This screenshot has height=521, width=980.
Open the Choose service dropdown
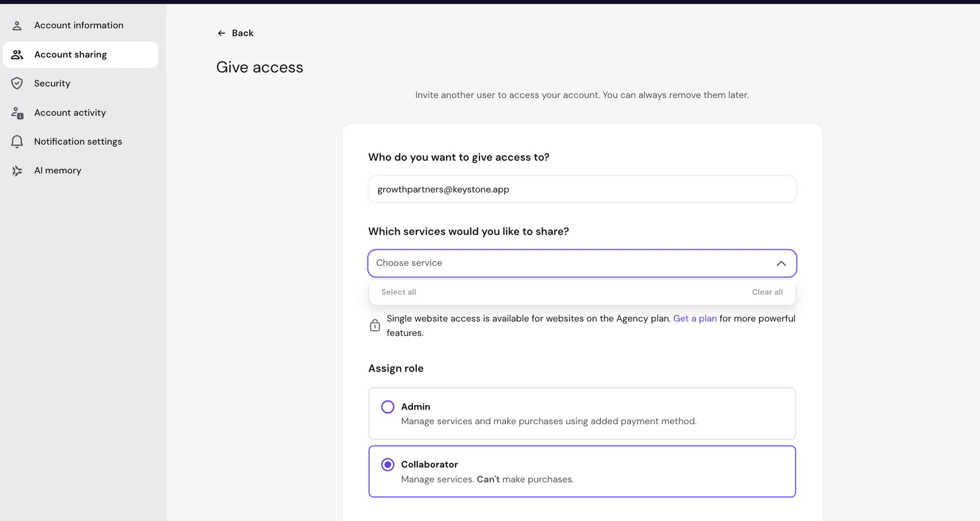click(x=582, y=264)
